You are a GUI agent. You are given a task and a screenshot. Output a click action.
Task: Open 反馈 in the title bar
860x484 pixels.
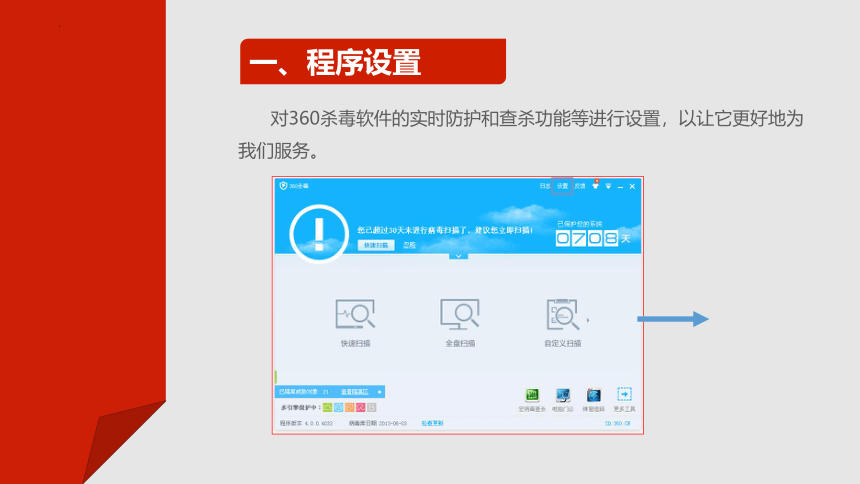click(x=580, y=186)
